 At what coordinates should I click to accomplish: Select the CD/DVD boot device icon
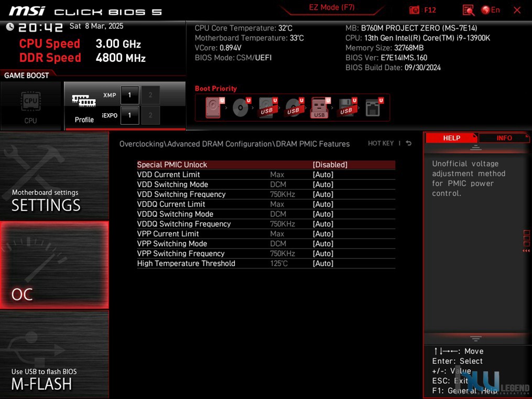(241, 107)
